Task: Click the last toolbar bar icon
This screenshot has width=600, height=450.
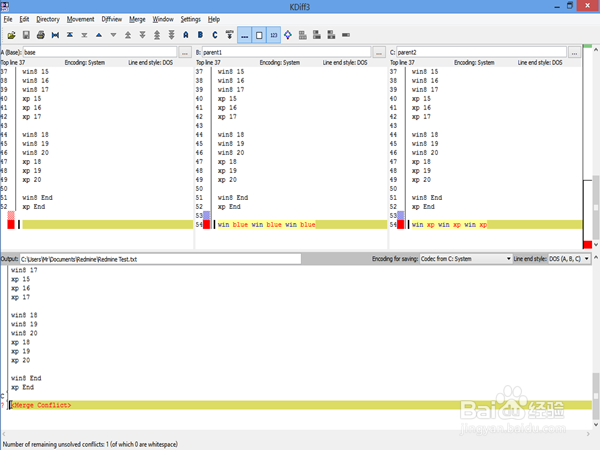Action: tap(346, 35)
